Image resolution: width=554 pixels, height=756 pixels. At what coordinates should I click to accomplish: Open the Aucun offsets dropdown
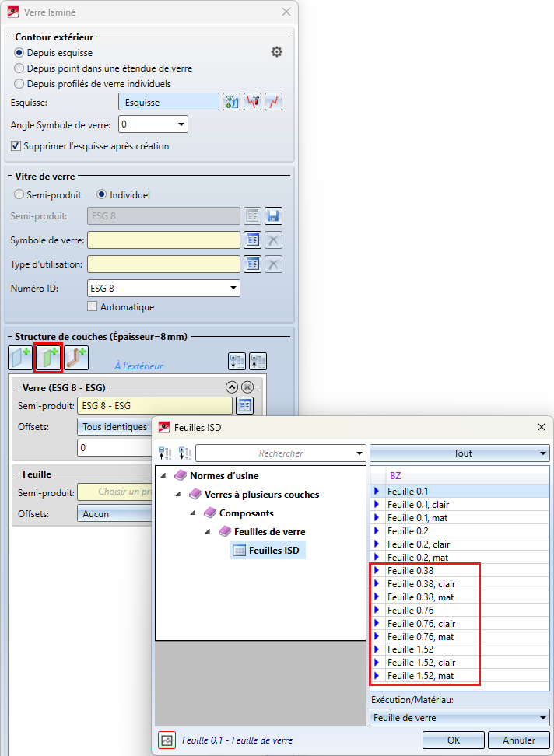[114, 514]
